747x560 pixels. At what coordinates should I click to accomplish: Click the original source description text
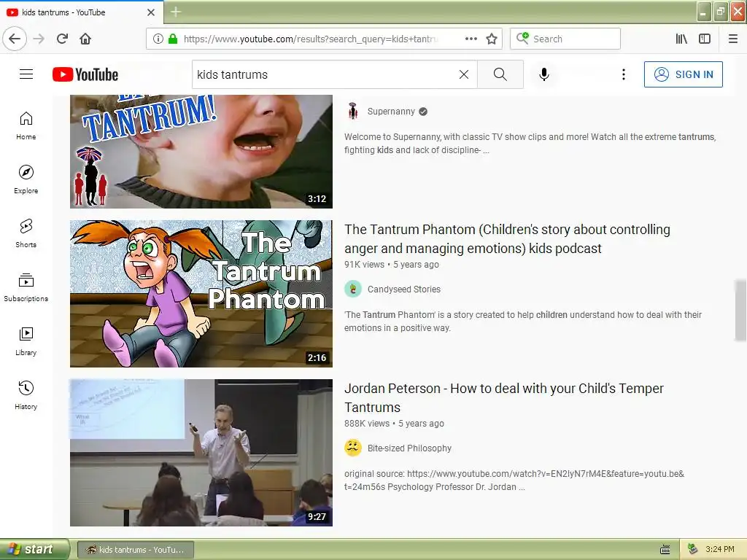coord(514,481)
